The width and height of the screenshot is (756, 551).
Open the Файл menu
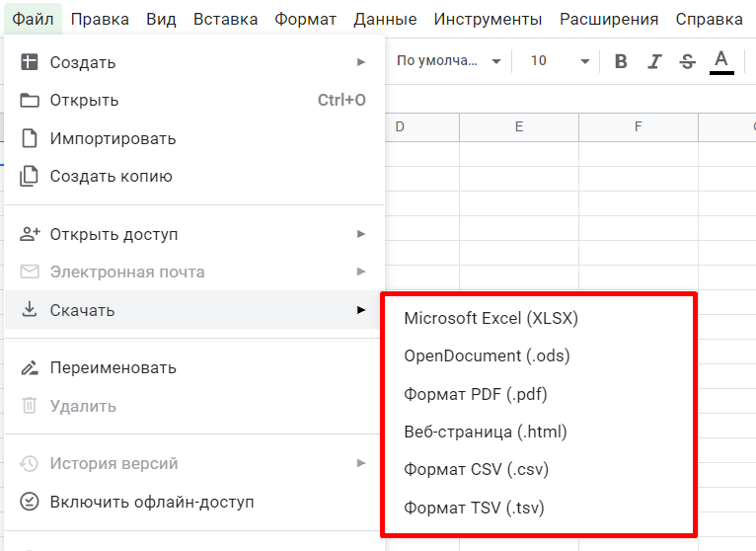pos(33,20)
